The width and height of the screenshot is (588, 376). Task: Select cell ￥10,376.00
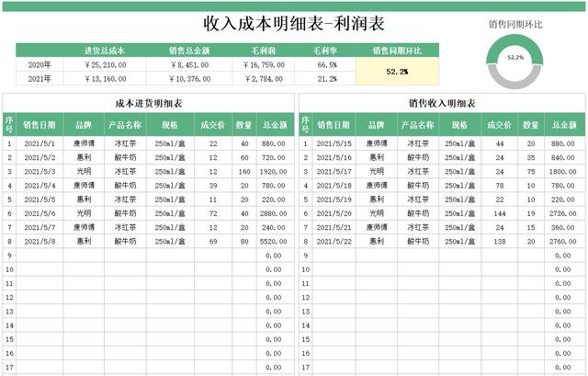pos(189,79)
